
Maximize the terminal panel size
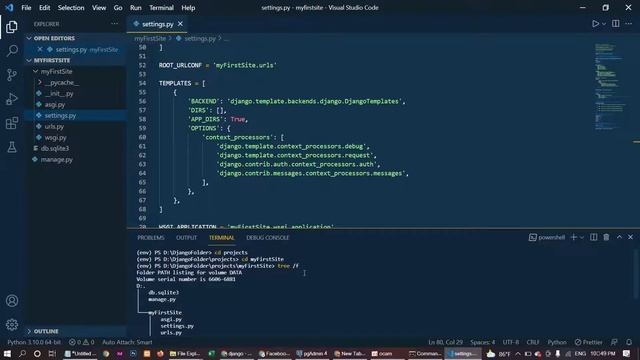pyautogui.click(x=619, y=237)
